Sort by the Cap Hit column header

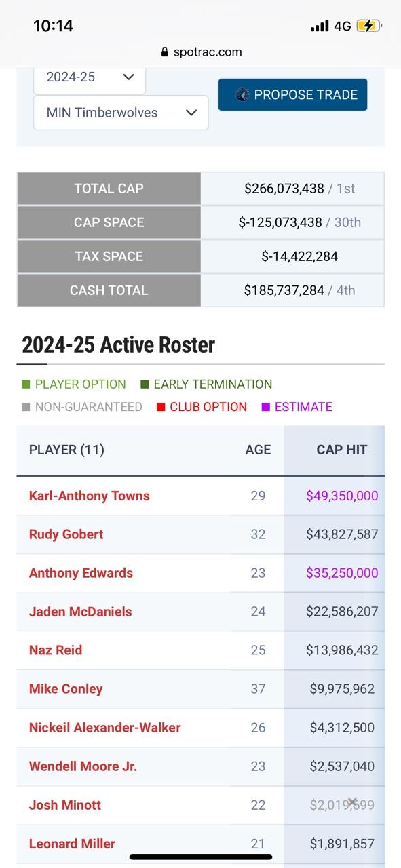(341, 450)
